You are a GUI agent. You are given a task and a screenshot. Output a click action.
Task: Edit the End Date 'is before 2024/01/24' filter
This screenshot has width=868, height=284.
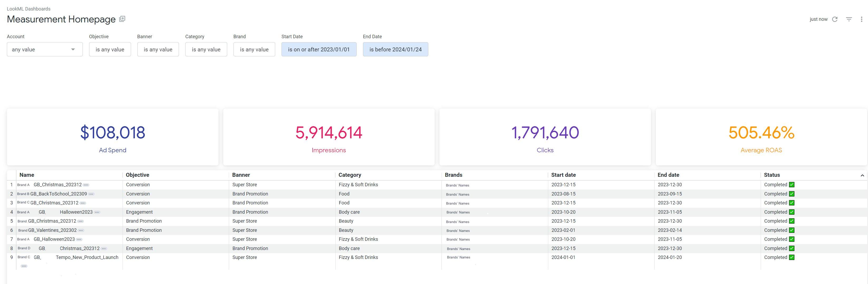(x=395, y=49)
